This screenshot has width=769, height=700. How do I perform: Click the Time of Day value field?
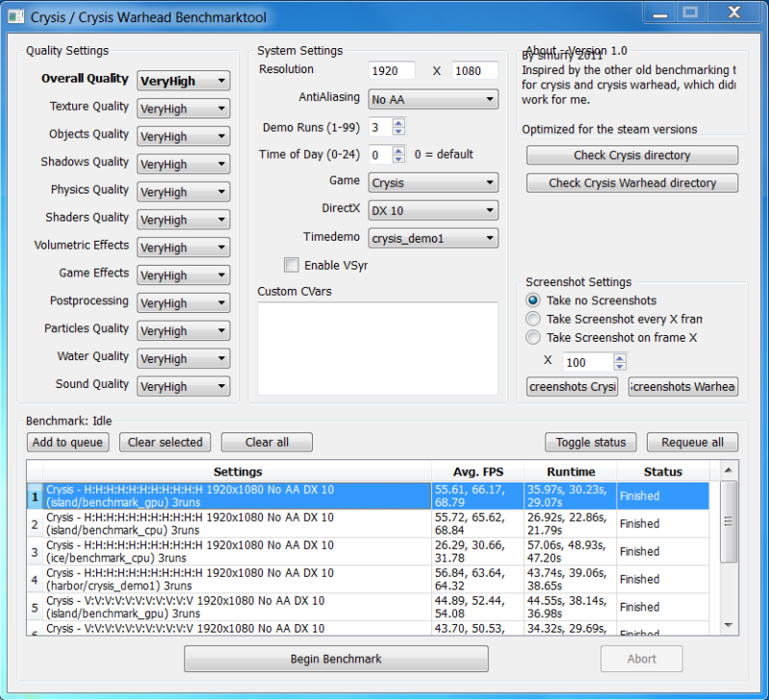380,155
